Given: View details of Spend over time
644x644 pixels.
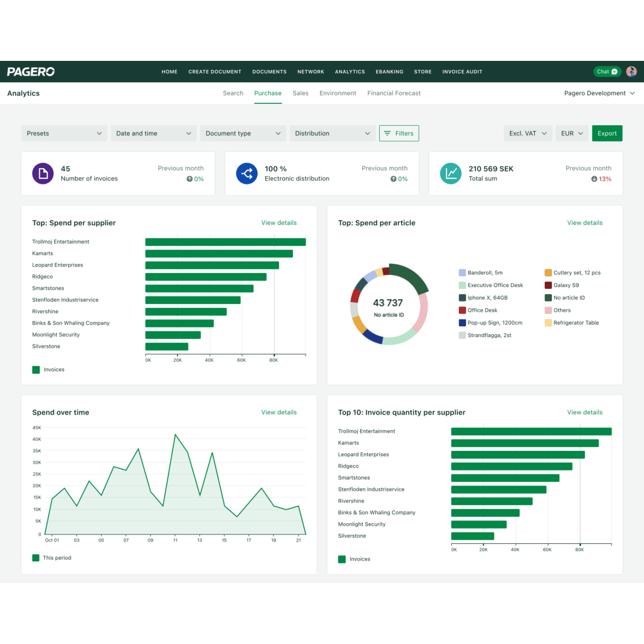Looking at the screenshot, I should point(279,412).
